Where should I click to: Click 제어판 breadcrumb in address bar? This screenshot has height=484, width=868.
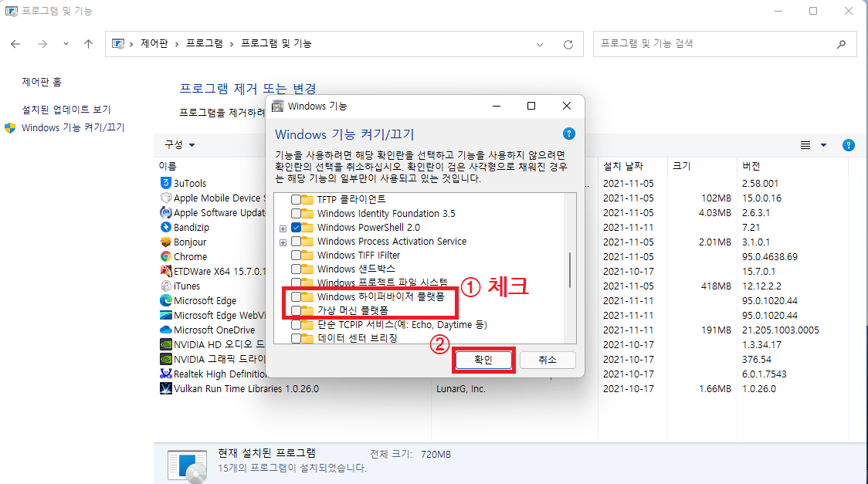pos(154,43)
